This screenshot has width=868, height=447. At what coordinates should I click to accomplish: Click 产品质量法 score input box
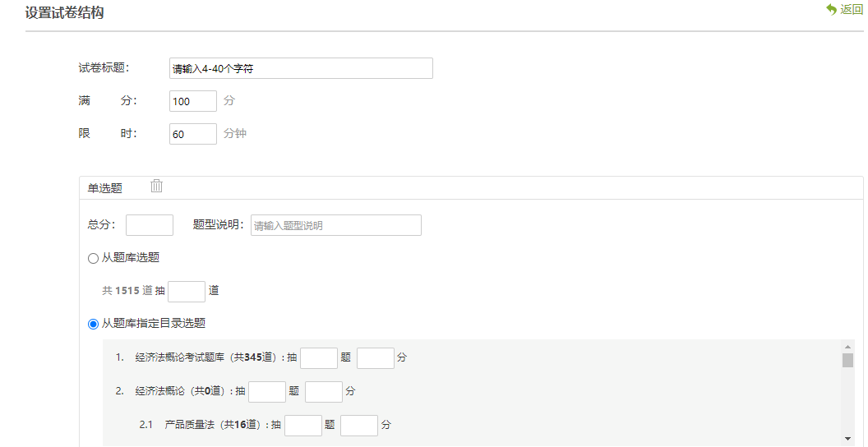pos(359,426)
